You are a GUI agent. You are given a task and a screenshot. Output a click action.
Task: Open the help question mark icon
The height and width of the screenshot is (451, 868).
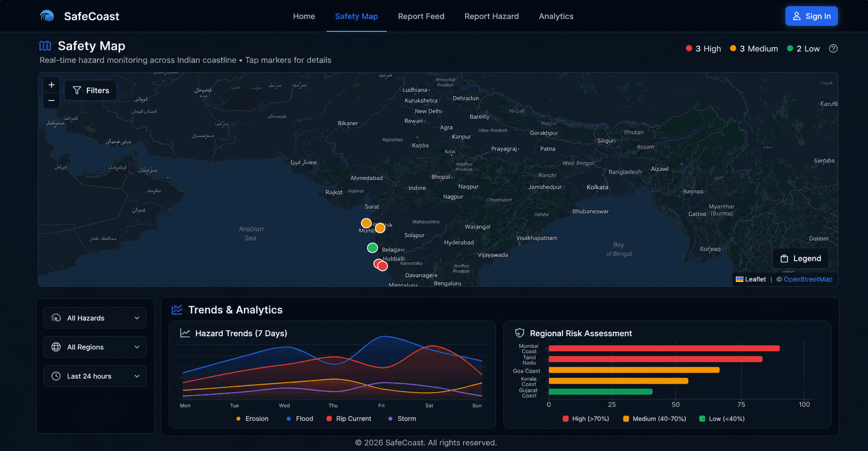pyautogui.click(x=833, y=48)
